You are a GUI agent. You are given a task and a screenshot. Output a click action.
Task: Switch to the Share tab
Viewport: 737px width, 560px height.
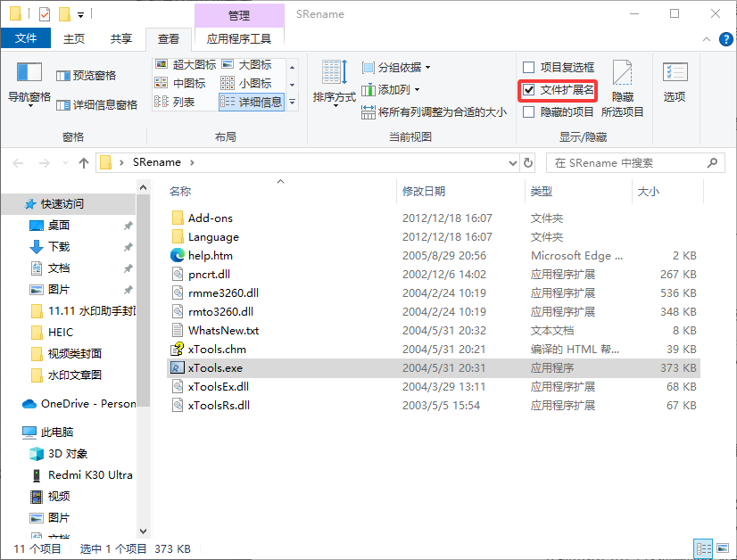coord(120,38)
